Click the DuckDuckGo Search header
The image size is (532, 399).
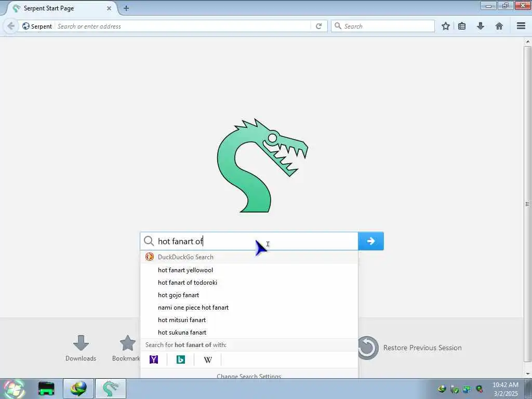coord(249,257)
